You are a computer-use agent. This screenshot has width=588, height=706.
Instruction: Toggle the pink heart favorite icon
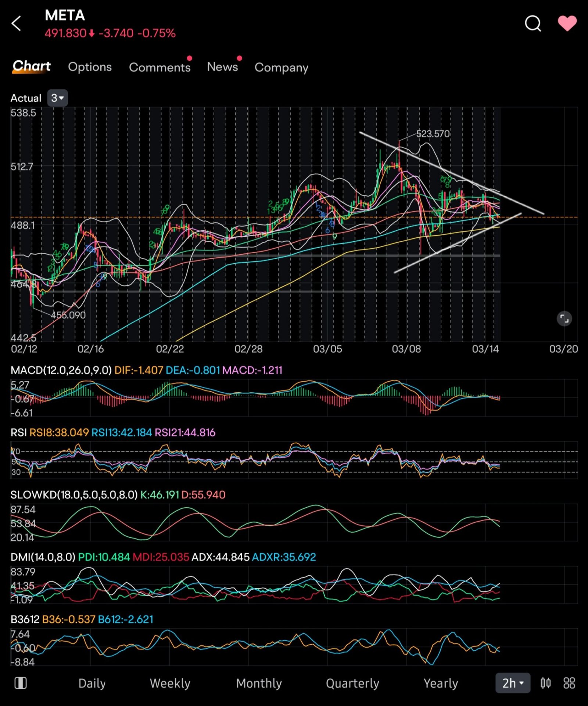click(567, 24)
